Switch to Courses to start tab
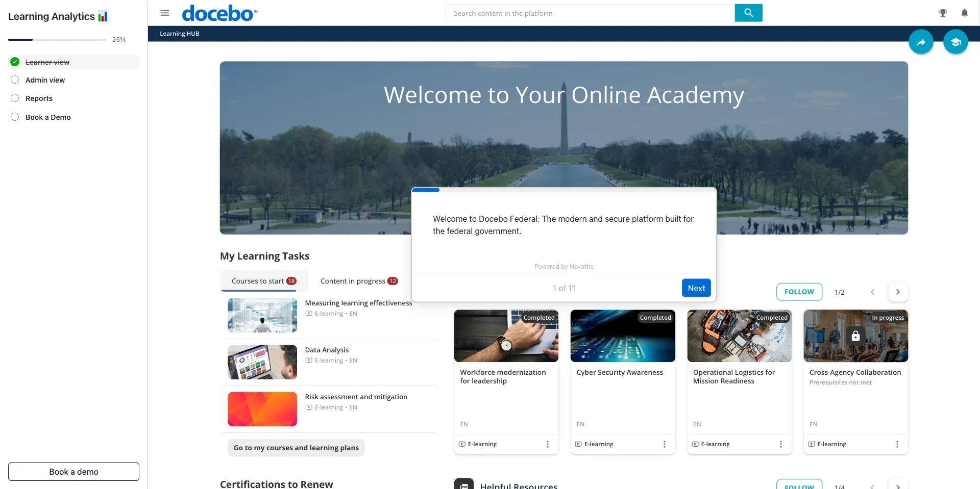 (264, 281)
